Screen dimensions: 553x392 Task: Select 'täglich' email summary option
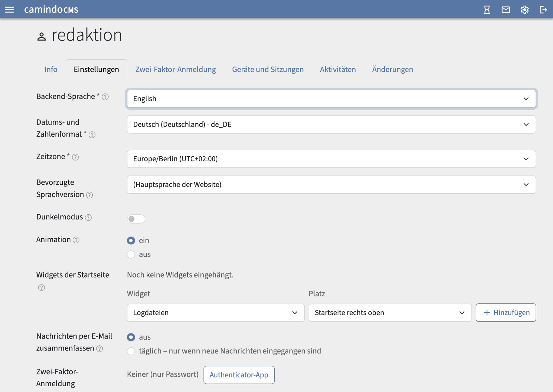coord(131,351)
